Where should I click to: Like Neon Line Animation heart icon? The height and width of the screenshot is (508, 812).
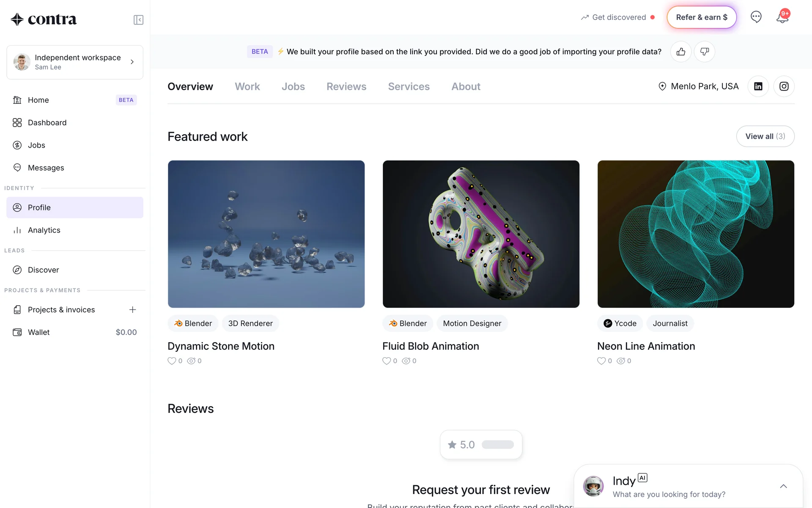point(601,361)
